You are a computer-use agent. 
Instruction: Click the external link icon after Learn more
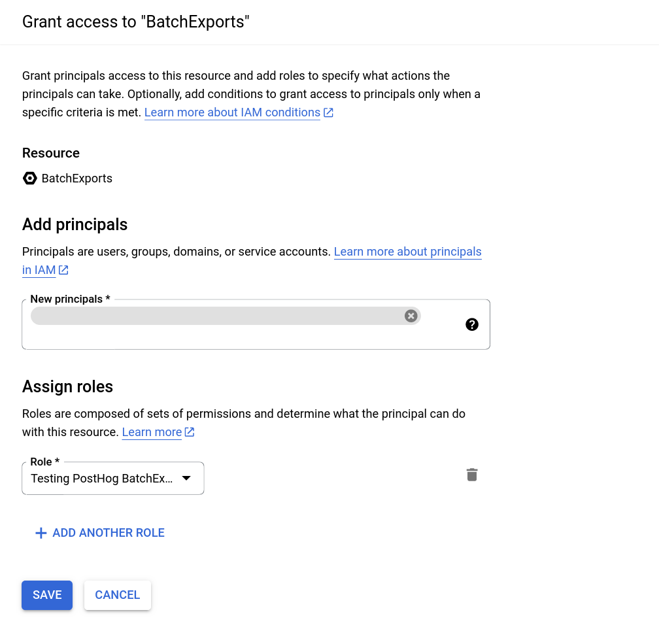(x=190, y=432)
